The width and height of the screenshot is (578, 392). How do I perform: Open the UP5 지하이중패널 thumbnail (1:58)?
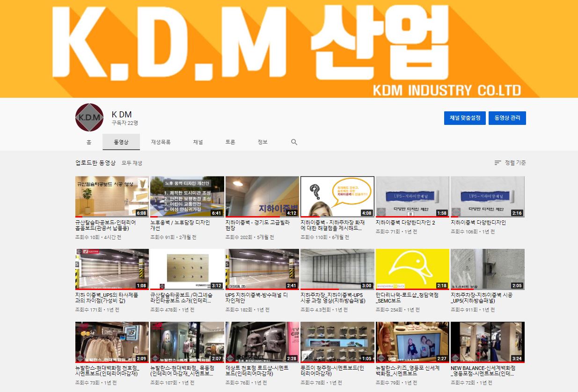(x=412, y=196)
